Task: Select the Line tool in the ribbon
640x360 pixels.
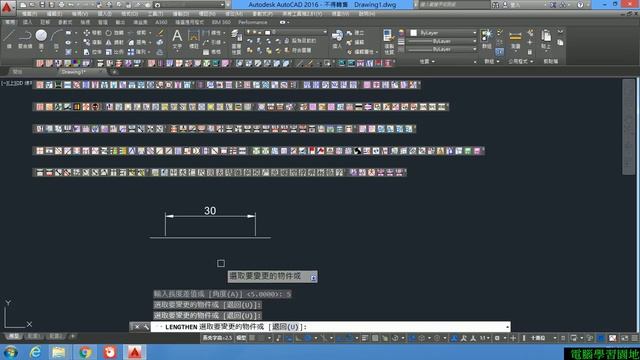Action: (9, 37)
